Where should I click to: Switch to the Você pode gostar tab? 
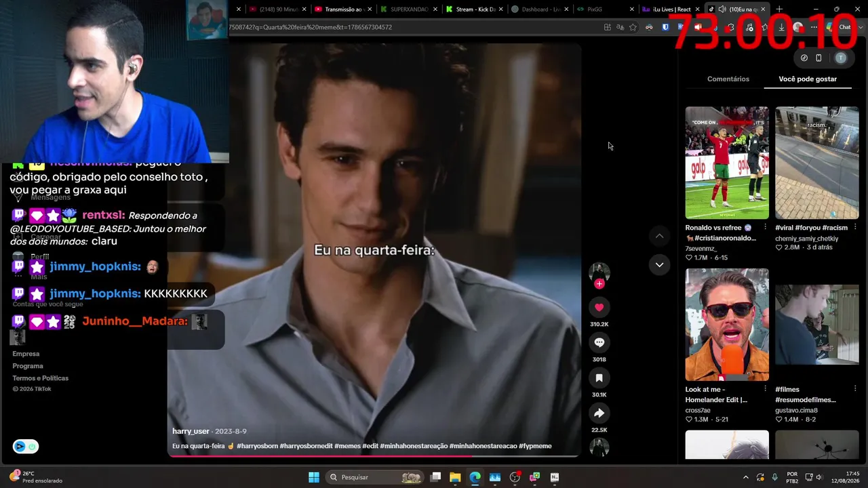tap(808, 79)
